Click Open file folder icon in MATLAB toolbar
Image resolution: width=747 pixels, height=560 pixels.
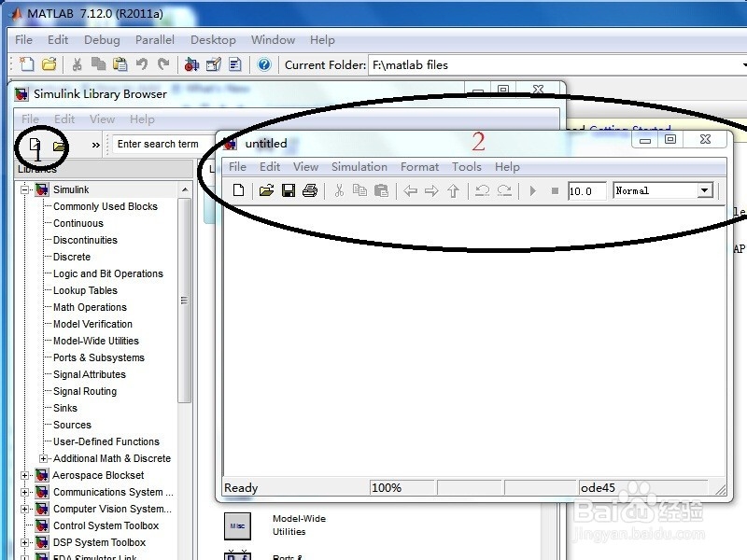[49, 64]
